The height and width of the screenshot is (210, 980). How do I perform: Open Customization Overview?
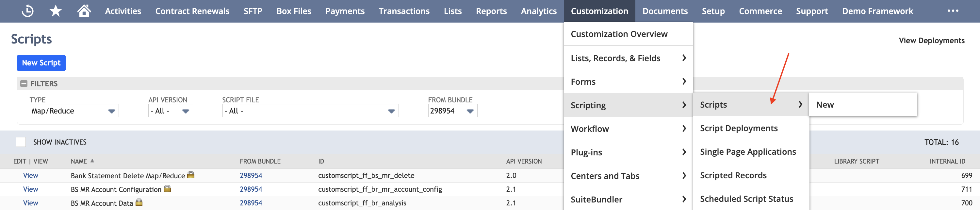pos(628,34)
